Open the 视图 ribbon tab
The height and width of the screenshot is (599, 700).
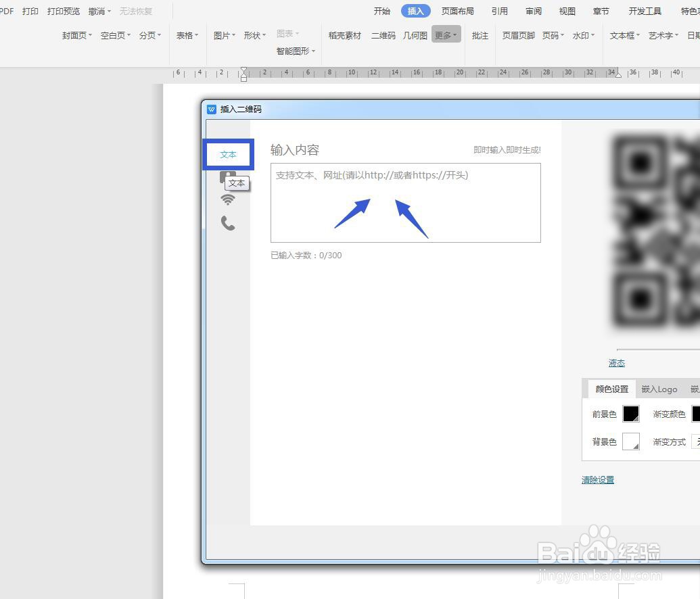click(567, 11)
